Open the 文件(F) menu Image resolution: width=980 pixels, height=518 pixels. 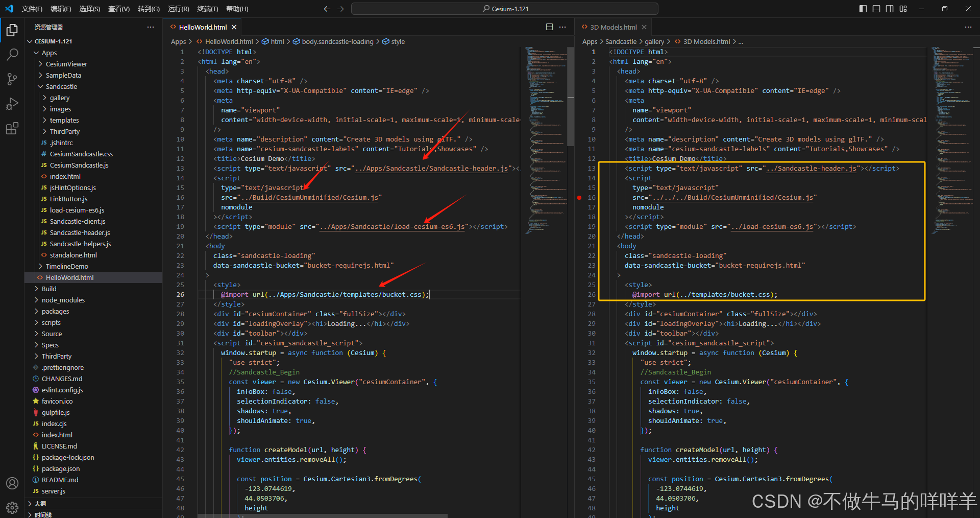(32, 9)
